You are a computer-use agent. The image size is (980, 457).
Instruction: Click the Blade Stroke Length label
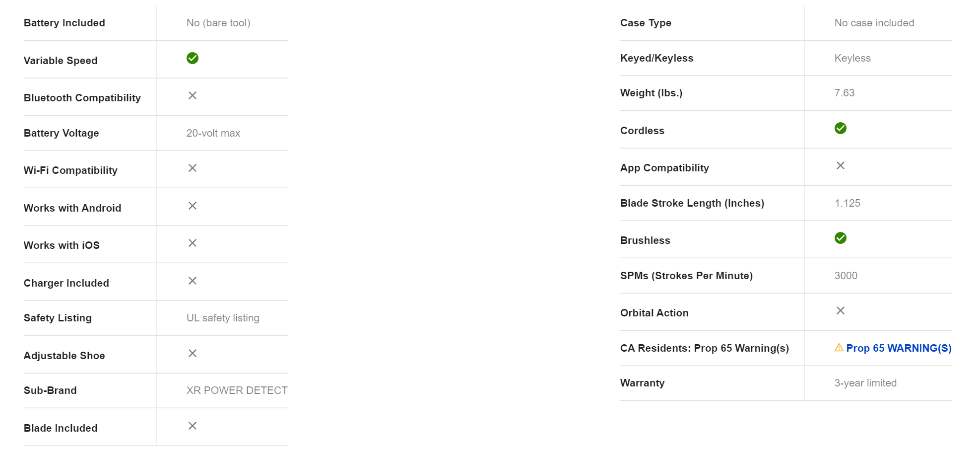click(692, 203)
